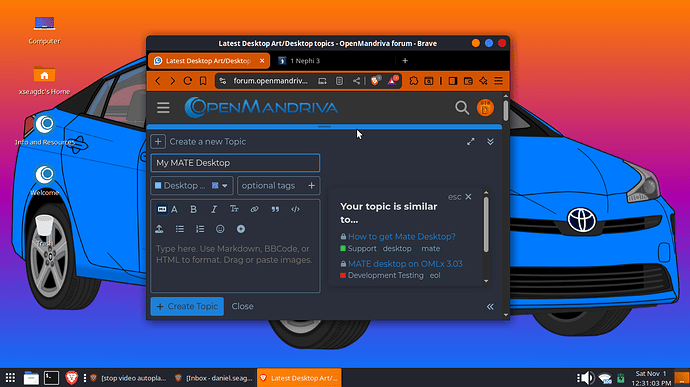Open the user avatar menu
Image resolution: width=690 pixels, height=387 pixels.
pyautogui.click(x=485, y=108)
